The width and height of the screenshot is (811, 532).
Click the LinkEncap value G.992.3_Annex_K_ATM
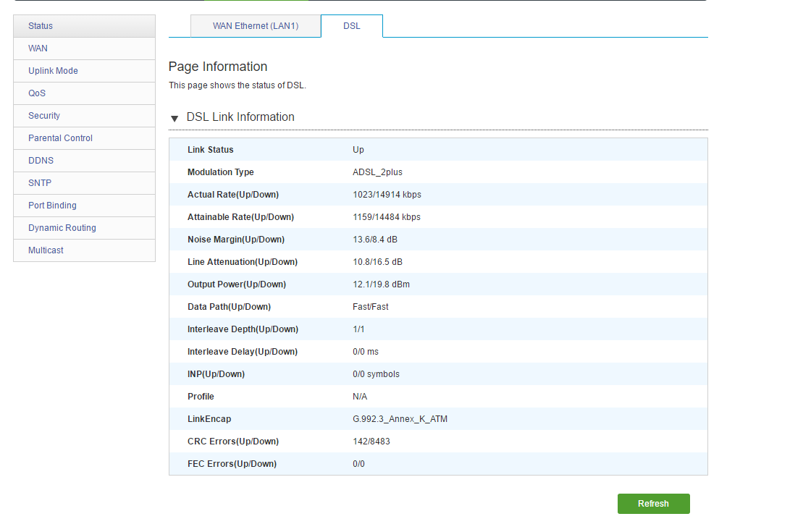[x=400, y=419]
